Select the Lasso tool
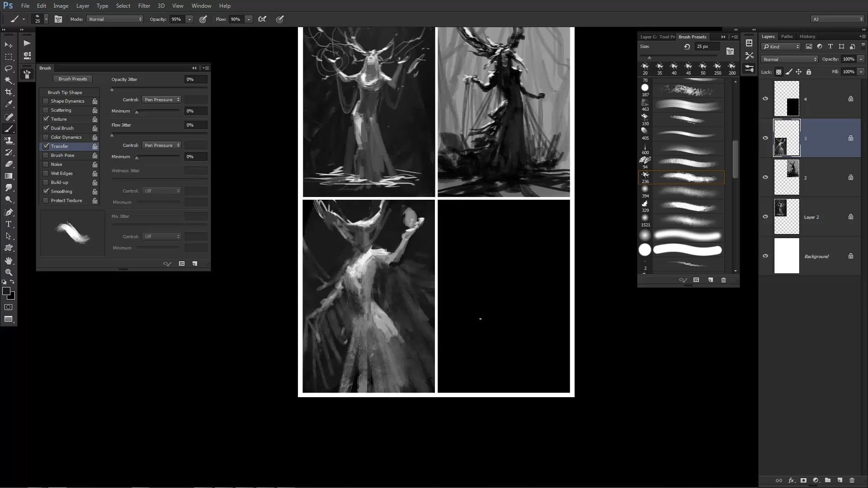 (x=9, y=69)
